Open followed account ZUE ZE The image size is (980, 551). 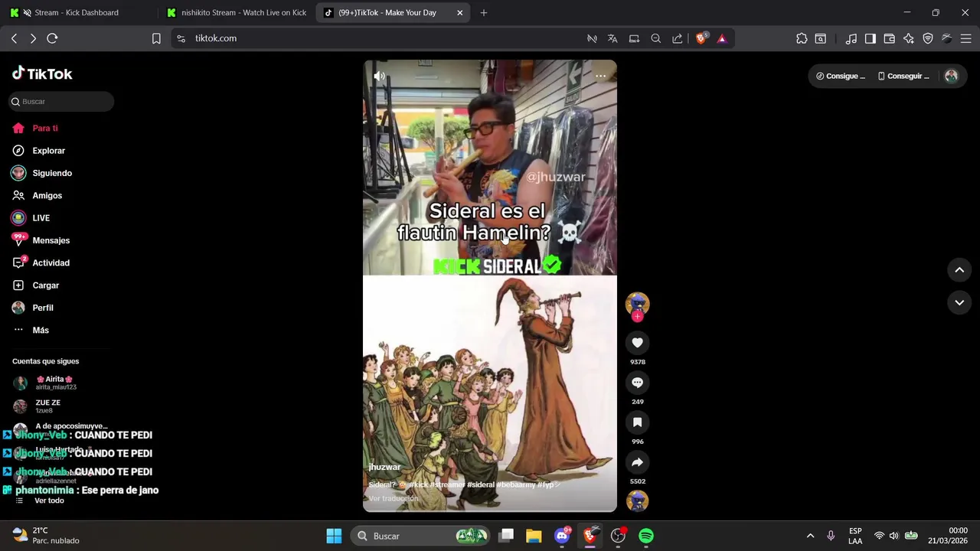click(x=47, y=406)
